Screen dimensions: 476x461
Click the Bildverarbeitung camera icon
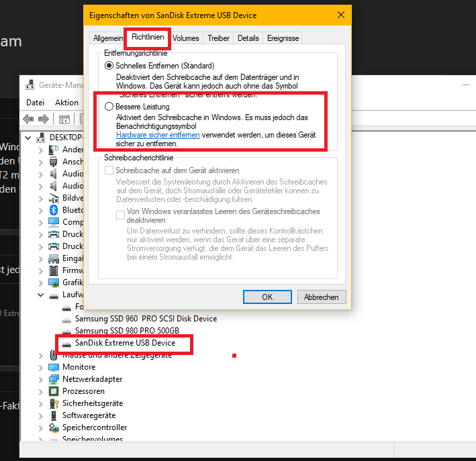point(54,198)
